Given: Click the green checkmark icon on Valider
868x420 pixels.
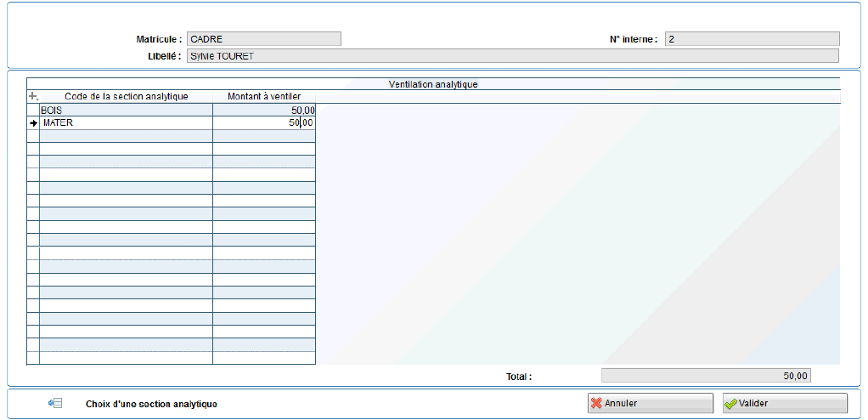Looking at the screenshot, I should point(730,403).
